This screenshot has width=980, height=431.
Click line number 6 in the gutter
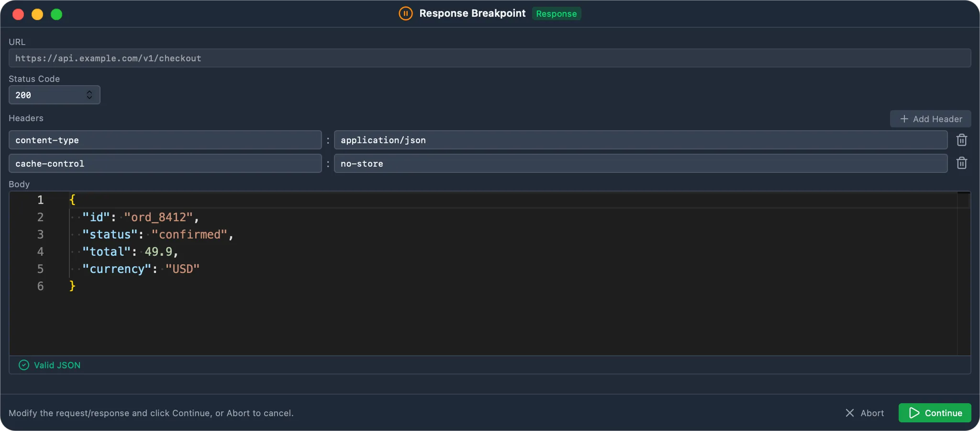coord(41,286)
